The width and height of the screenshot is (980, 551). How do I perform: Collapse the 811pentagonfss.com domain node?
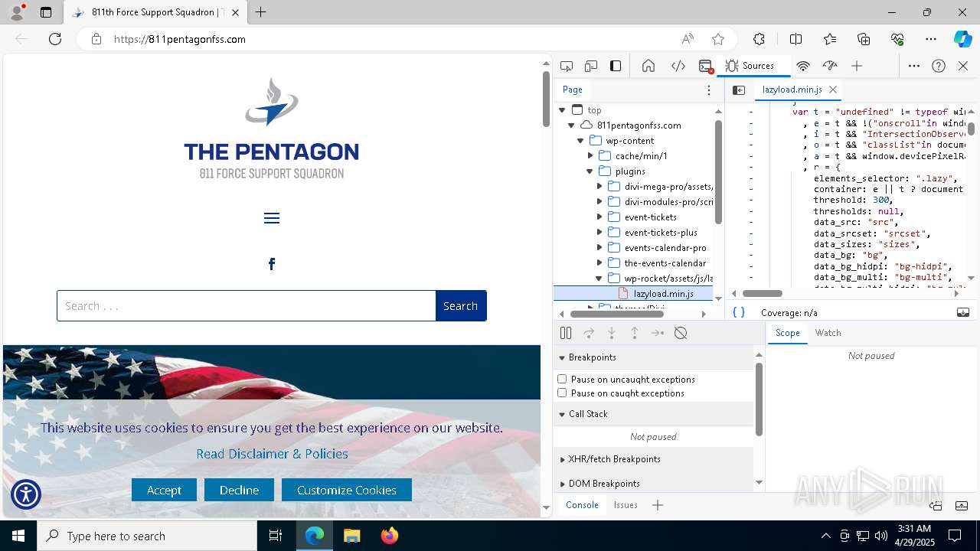[571, 126]
